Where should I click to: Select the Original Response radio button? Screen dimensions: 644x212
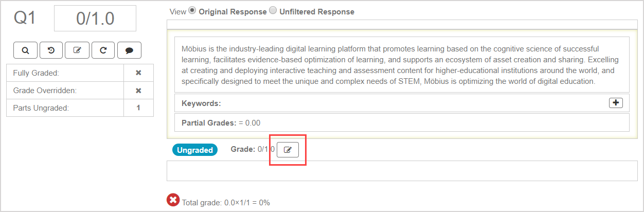193,10
